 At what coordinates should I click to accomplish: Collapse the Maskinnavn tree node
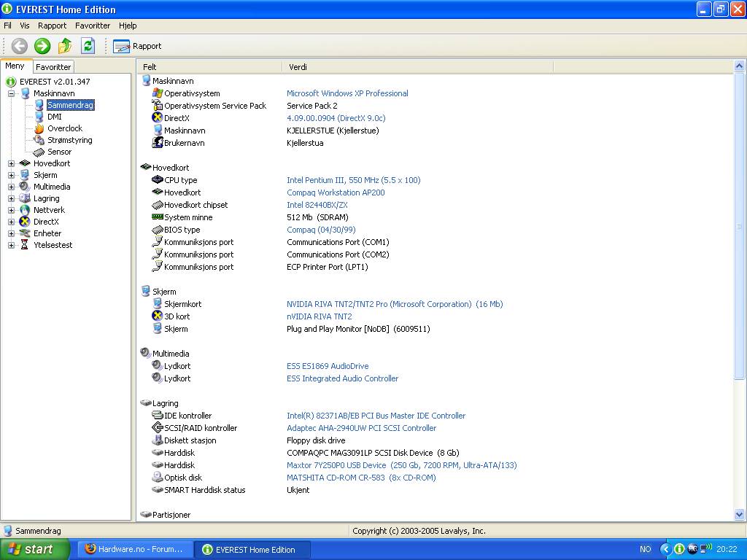coord(12,93)
